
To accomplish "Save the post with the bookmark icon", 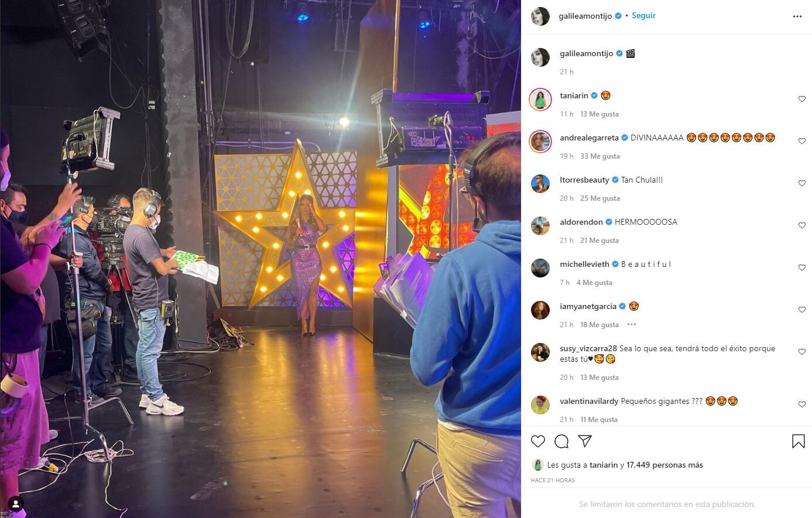I will tap(798, 441).
